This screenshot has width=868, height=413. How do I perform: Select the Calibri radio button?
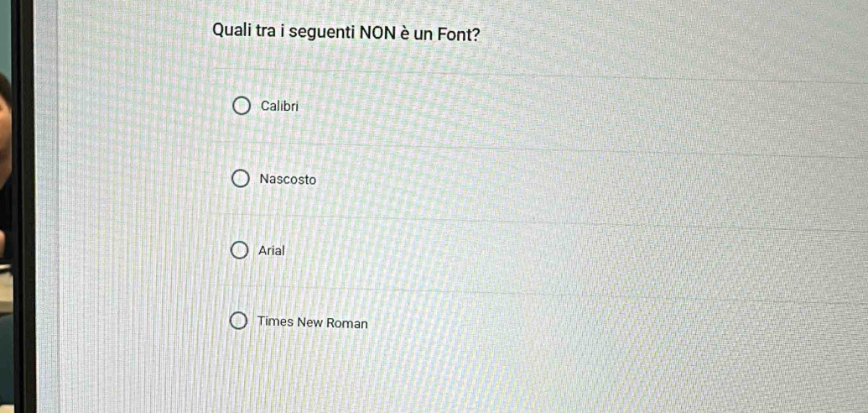tap(242, 107)
